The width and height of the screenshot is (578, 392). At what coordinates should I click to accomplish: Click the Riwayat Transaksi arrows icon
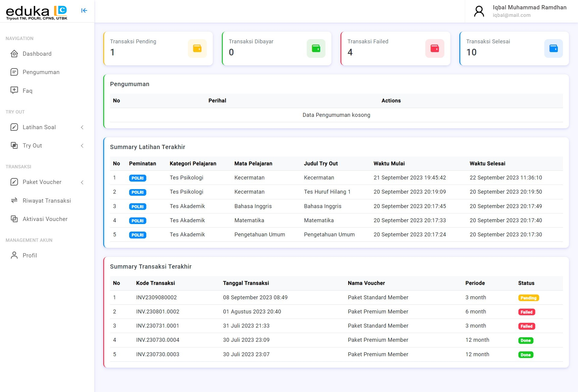click(x=14, y=201)
